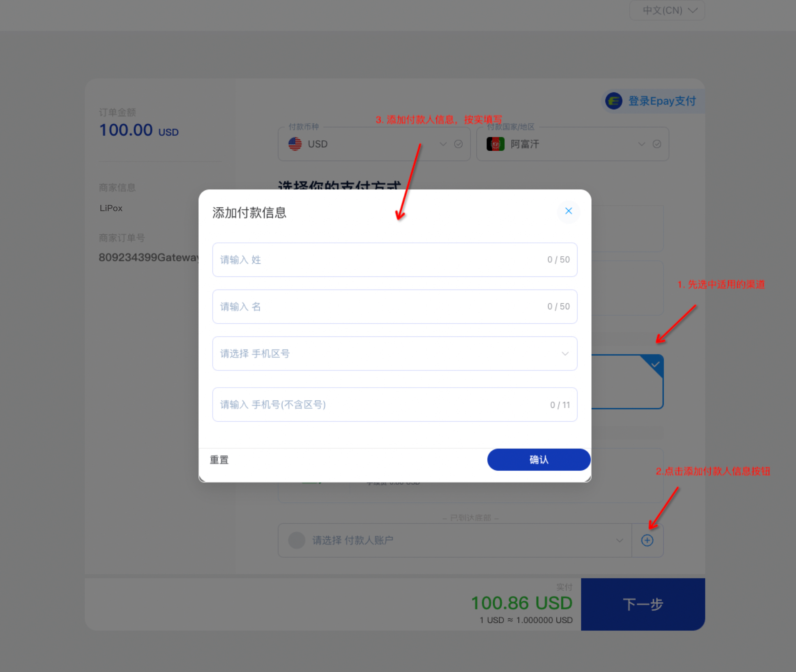Open the 付款币种 USD currency dropdown
Image resolution: width=796 pixels, height=672 pixels.
pos(374,144)
